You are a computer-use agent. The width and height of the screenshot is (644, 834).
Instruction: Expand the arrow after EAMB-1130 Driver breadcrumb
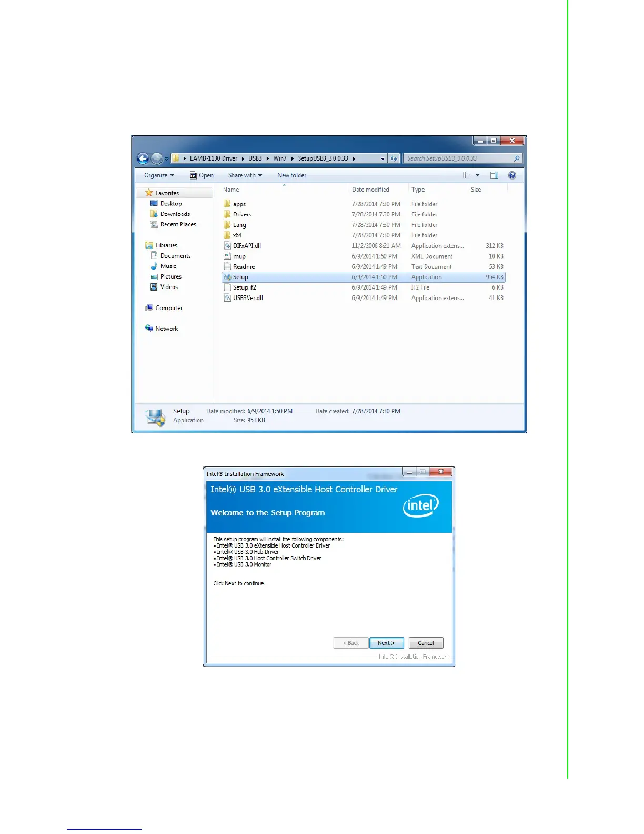pyautogui.click(x=243, y=158)
